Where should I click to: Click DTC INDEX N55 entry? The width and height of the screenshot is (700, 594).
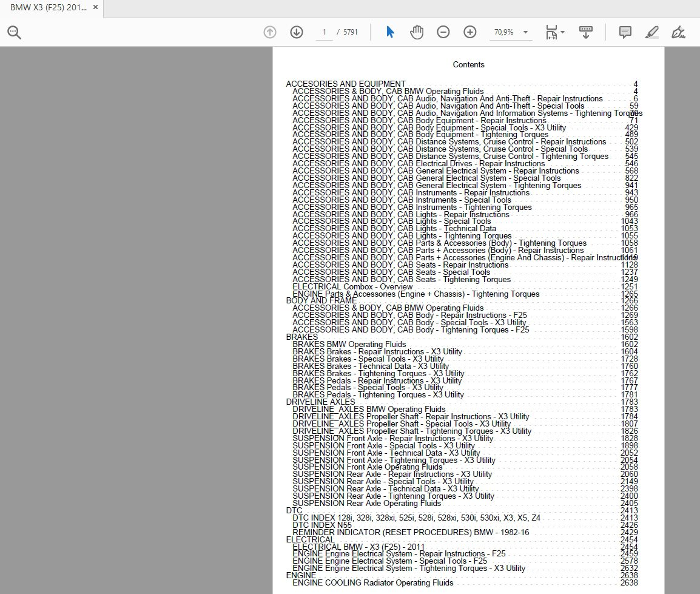tap(322, 525)
